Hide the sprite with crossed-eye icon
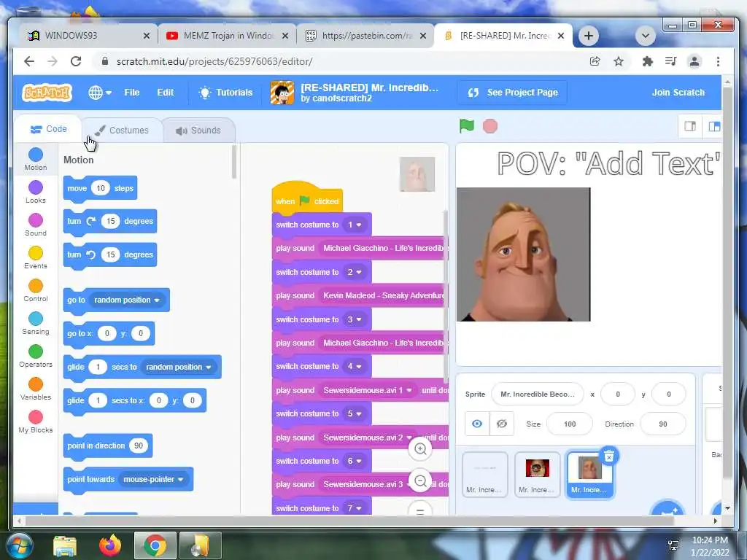Image resolution: width=747 pixels, height=560 pixels. point(502,424)
